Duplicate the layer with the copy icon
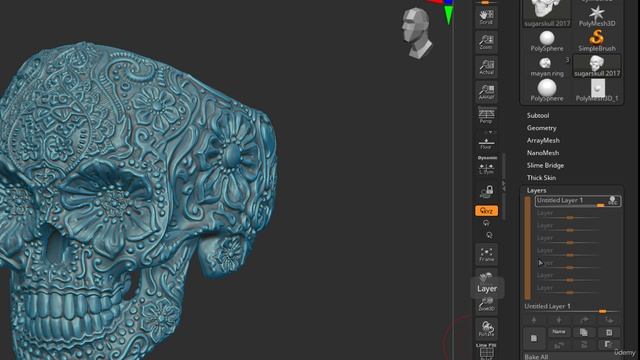640x360 pixels. tap(584, 332)
